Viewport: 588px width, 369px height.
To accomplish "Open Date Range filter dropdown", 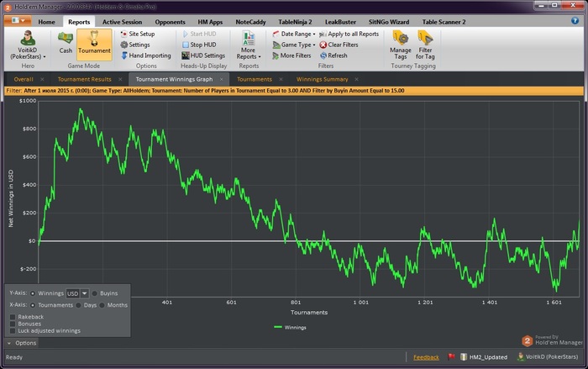I will pyautogui.click(x=294, y=34).
